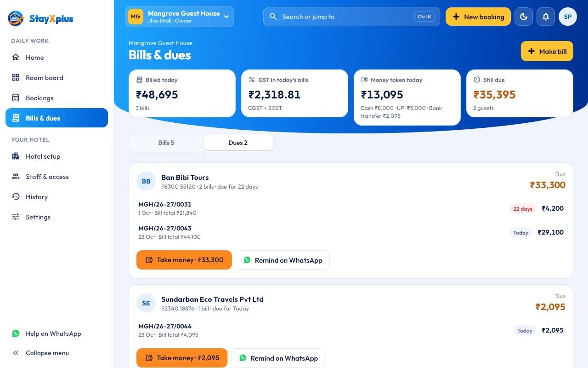
Task: Click the Ctrl K shortcut badge
Action: point(424,17)
